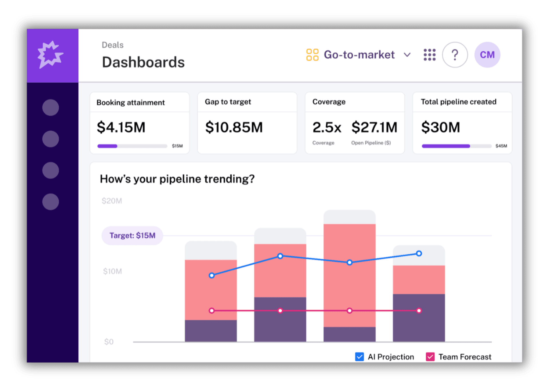
Task: Open the CM user avatar
Action: point(487,55)
